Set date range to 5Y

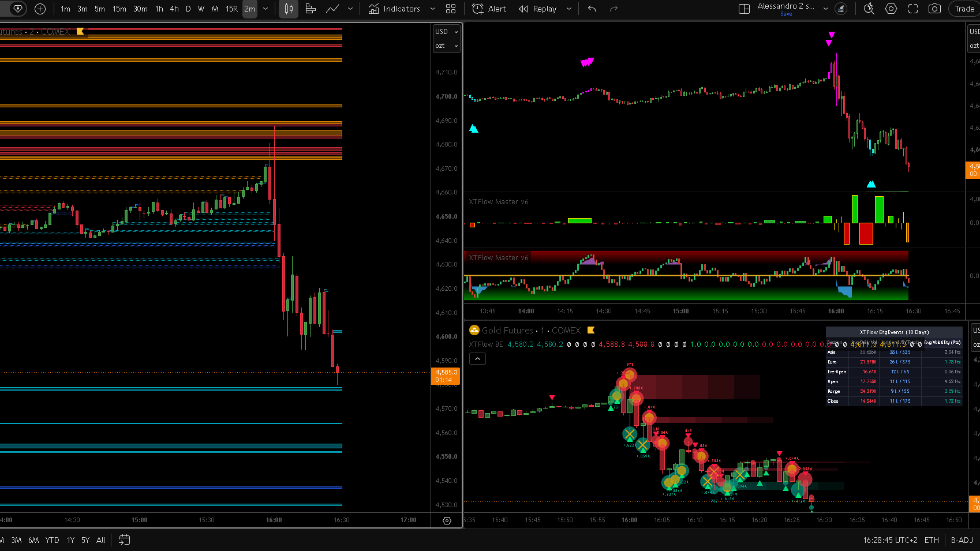point(85,540)
